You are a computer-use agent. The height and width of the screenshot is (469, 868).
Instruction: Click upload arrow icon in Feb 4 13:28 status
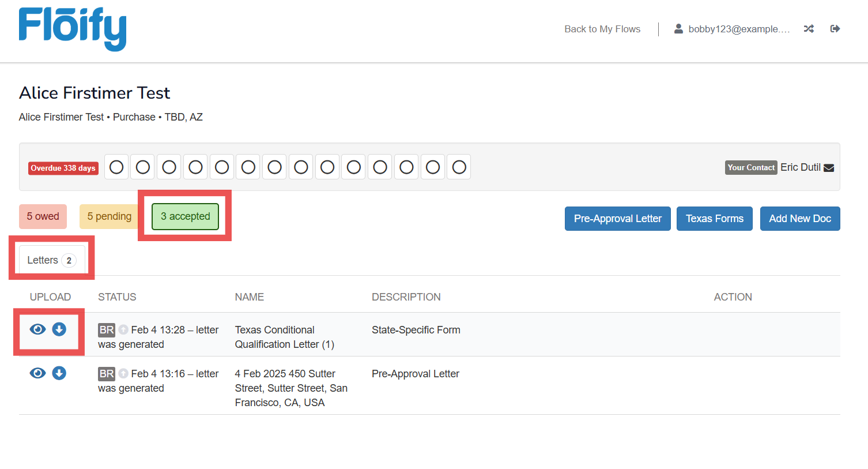pyautogui.click(x=123, y=330)
